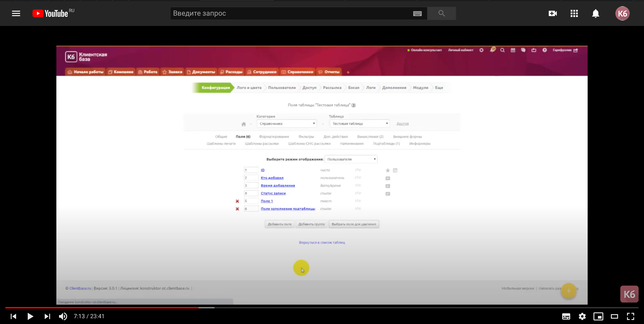Toggle theater mode in the player

coord(614,316)
